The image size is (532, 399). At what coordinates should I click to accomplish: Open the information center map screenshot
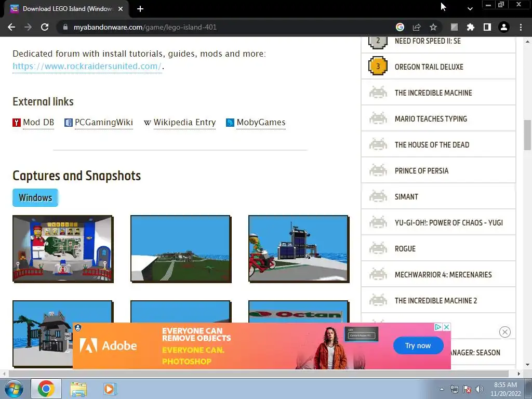[63, 249]
